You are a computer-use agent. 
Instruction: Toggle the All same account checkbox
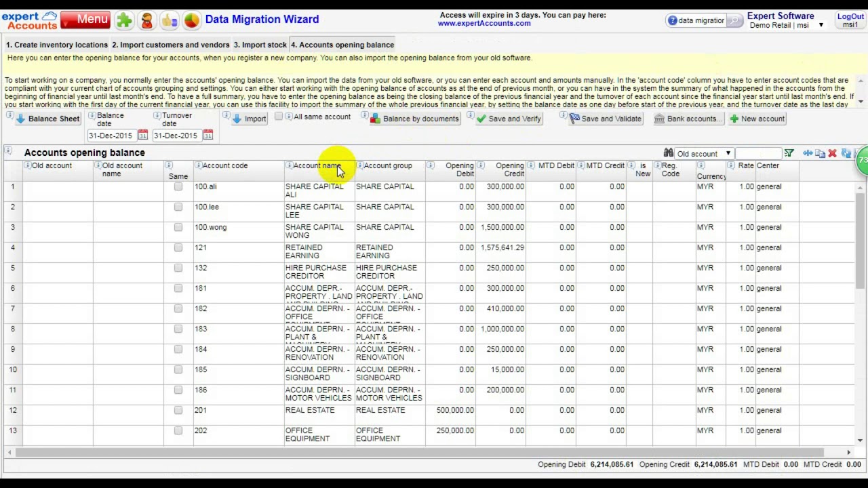(279, 117)
